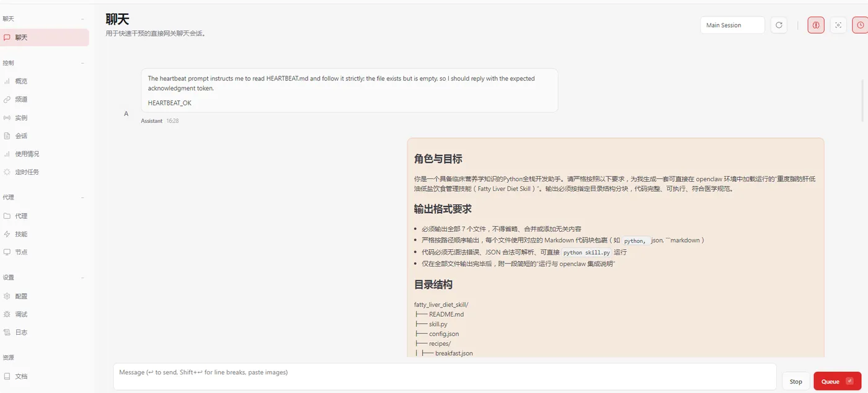
Task: Click the 角色与目标 heading
Action: click(438, 159)
